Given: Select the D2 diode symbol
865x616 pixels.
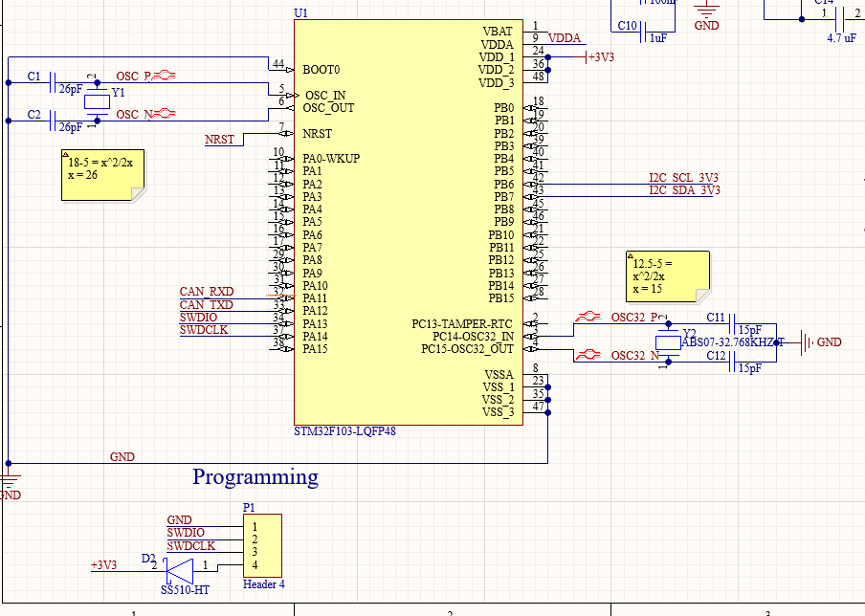Looking at the screenshot, I should (x=180, y=571).
